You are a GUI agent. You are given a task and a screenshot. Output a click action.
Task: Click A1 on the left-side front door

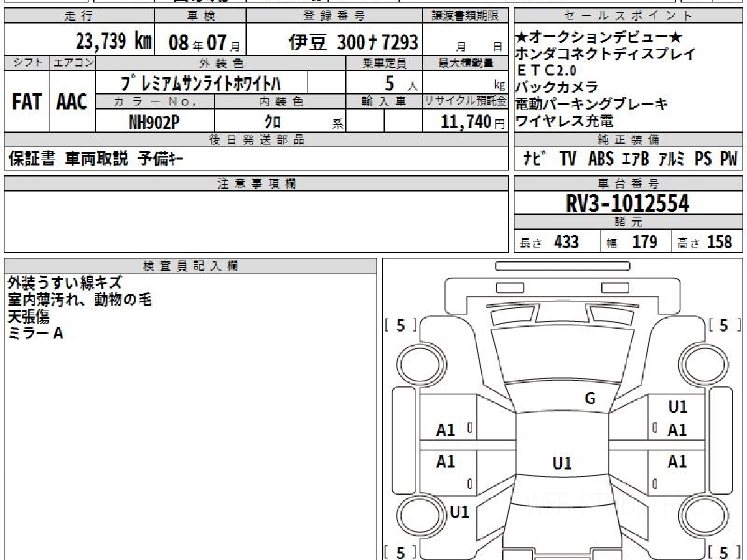click(x=446, y=430)
